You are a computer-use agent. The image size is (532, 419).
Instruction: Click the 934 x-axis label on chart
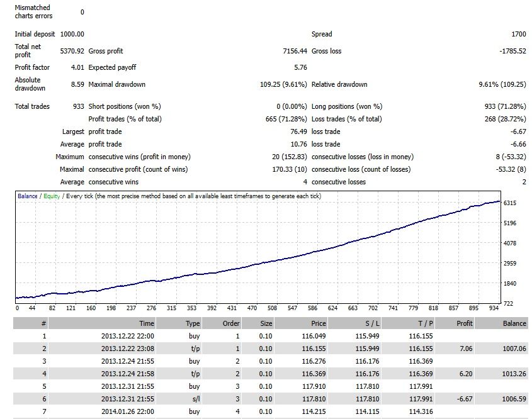pos(494,308)
